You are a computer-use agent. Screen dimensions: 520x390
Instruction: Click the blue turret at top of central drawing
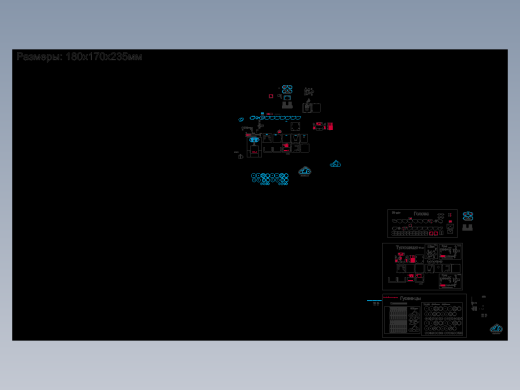(287, 89)
